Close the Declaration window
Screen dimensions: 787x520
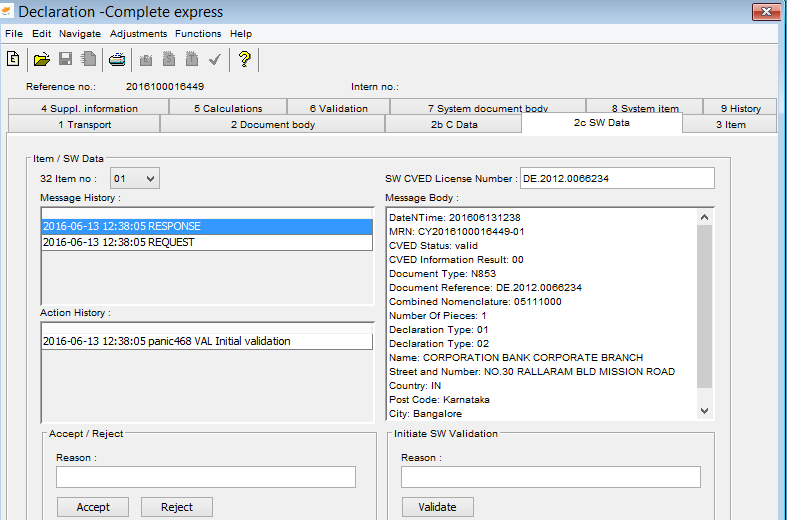tap(766, 12)
